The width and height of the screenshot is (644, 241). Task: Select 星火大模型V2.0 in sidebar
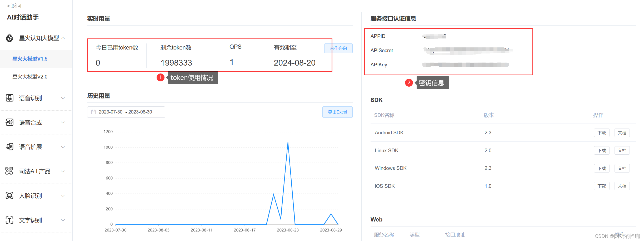(x=36, y=77)
